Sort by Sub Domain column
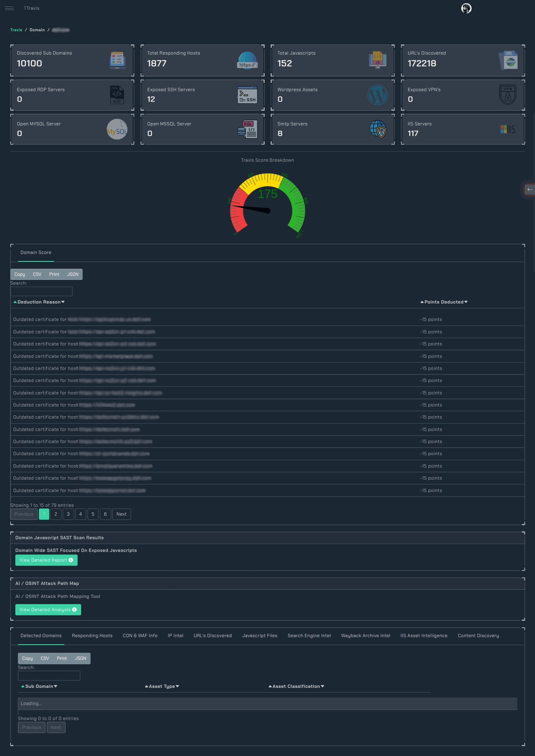Viewport: 535px width, 756px height. point(39,686)
